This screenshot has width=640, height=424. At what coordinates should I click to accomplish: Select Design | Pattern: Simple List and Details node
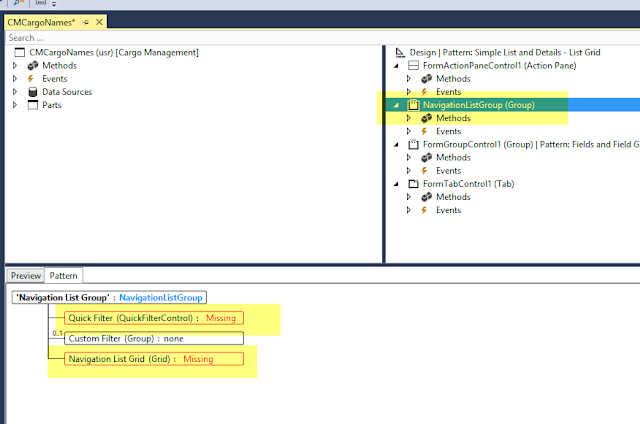[505, 52]
